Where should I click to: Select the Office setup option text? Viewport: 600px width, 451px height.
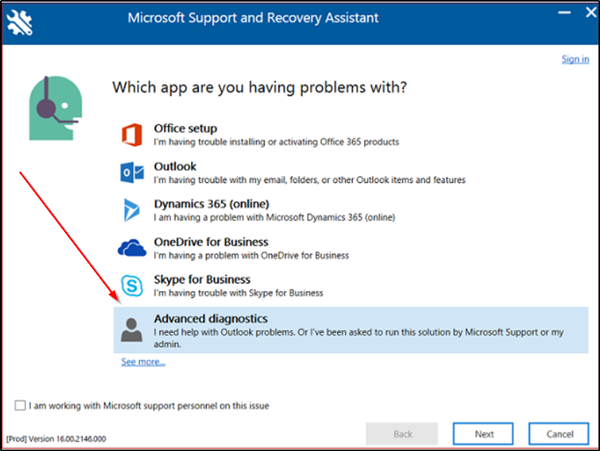[185, 129]
